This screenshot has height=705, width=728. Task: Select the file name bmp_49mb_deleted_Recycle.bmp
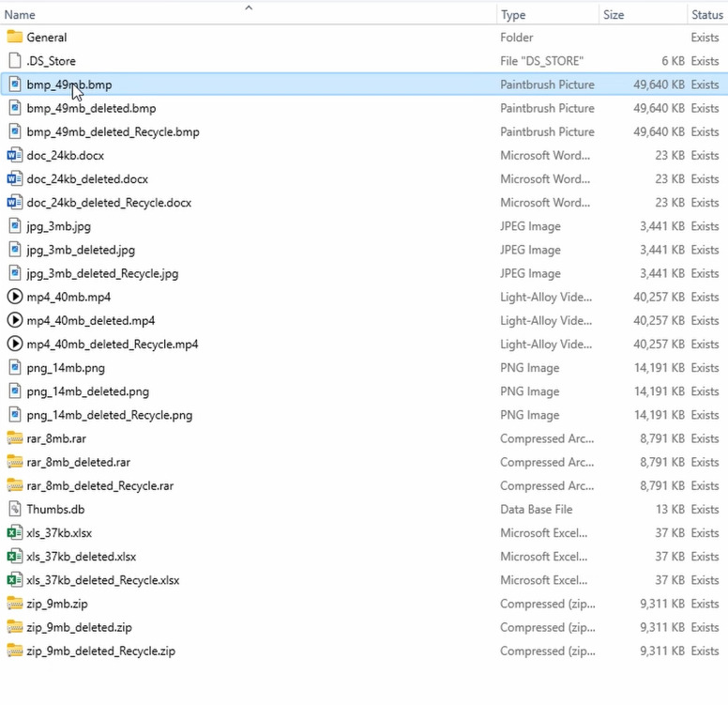(x=114, y=132)
